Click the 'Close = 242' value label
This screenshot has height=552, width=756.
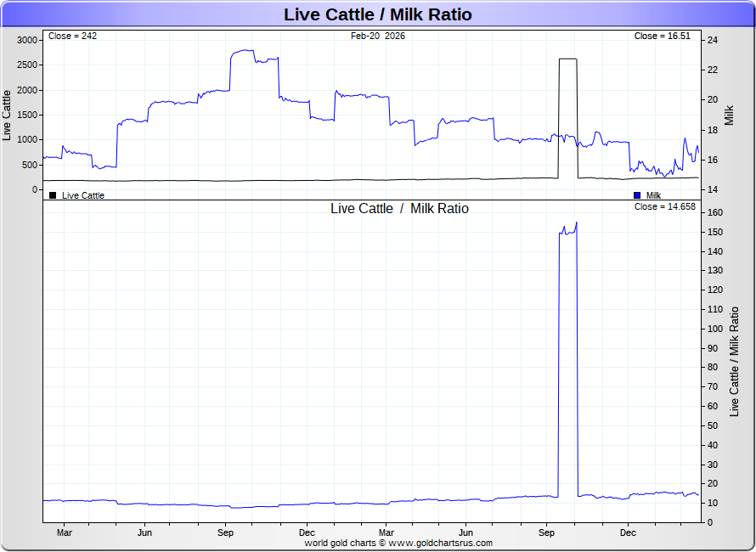point(72,36)
